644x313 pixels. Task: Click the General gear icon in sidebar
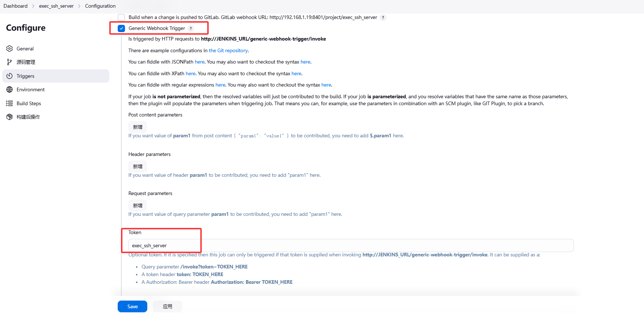click(10, 49)
